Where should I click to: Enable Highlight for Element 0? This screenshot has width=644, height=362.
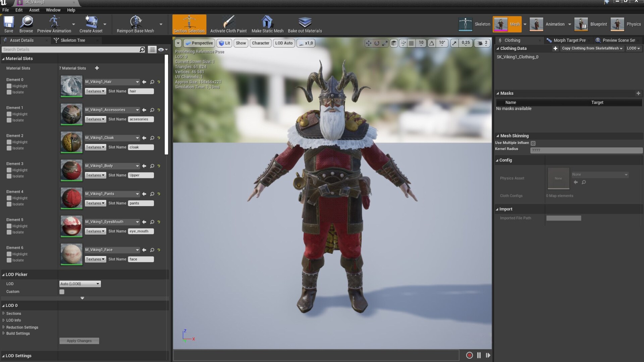click(8, 86)
